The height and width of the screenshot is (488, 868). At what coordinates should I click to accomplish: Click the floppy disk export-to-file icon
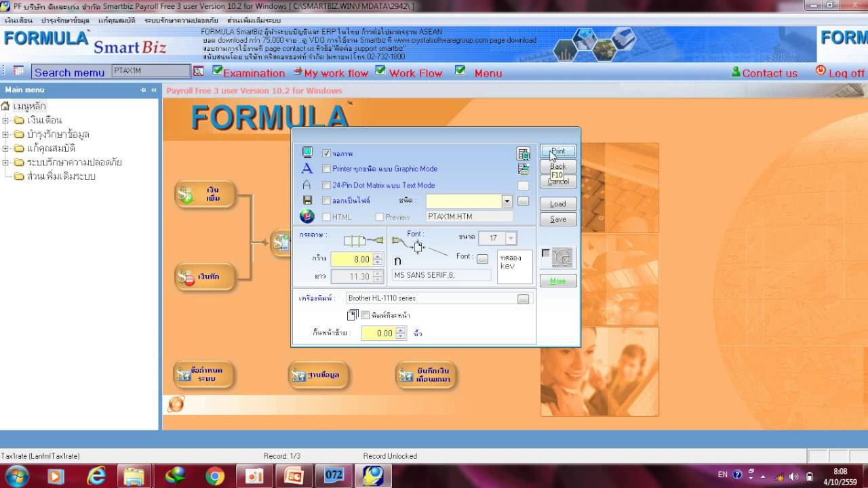pyautogui.click(x=307, y=201)
